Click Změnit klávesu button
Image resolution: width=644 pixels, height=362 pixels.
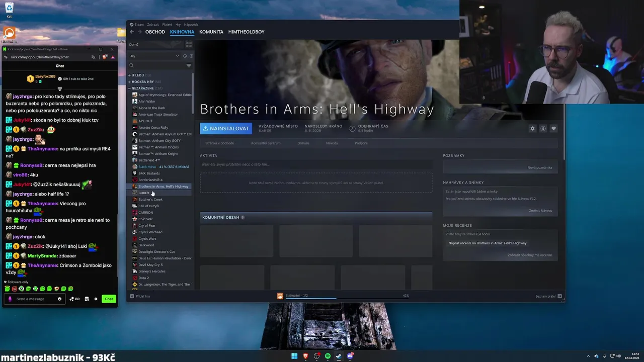click(540, 210)
